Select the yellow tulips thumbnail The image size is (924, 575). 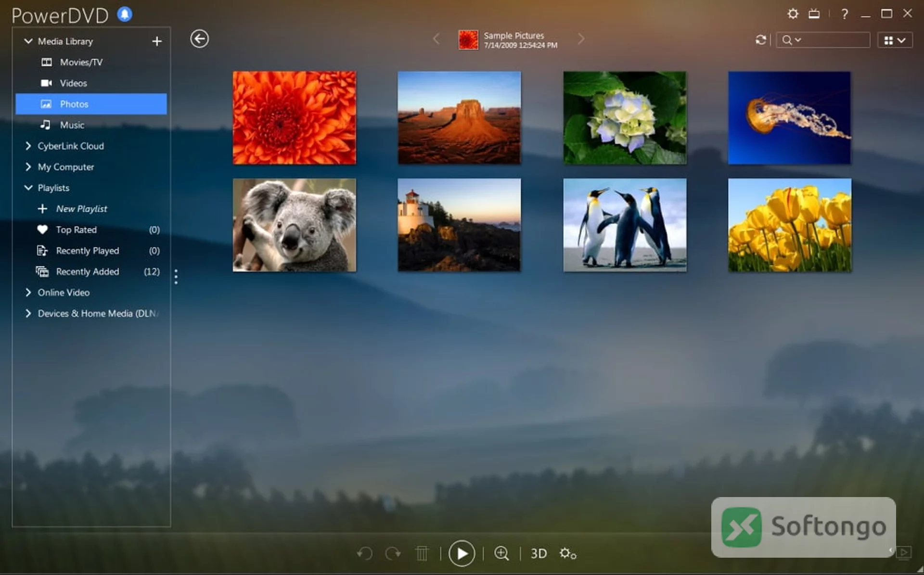[x=789, y=225]
